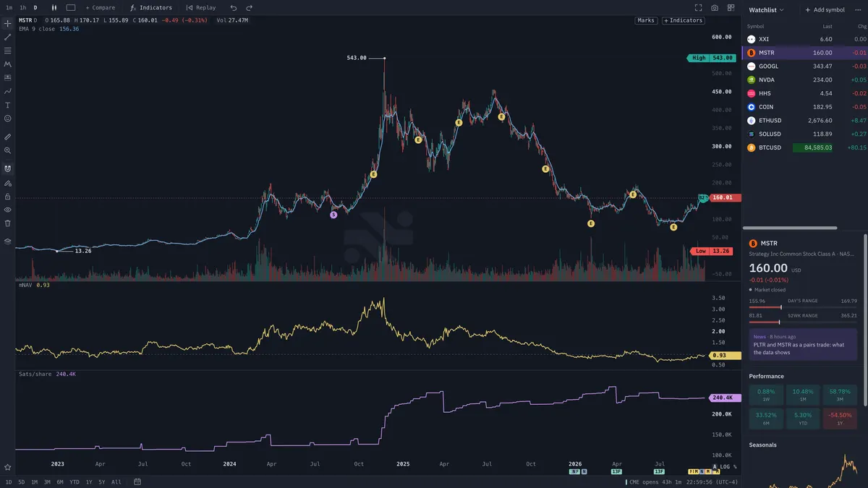The height and width of the screenshot is (488, 868).
Task: Set chart range to 5Y
Action: tap(101, 481)
